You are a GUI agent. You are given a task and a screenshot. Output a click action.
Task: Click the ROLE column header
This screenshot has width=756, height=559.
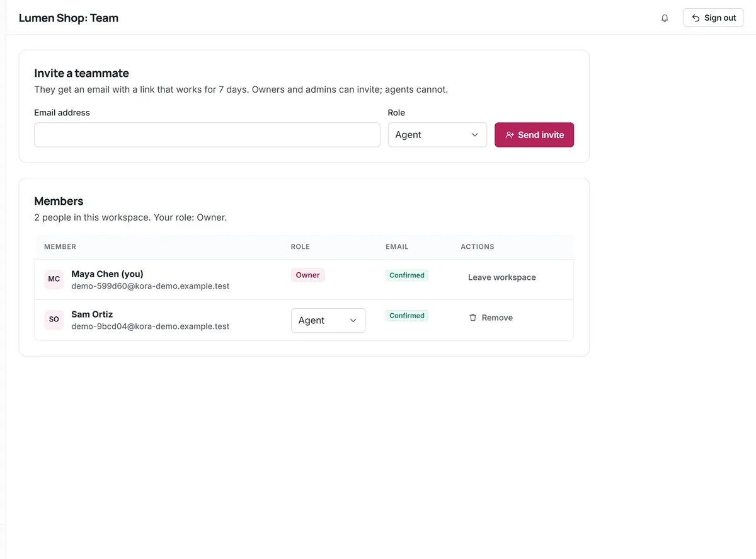(301, 246)
